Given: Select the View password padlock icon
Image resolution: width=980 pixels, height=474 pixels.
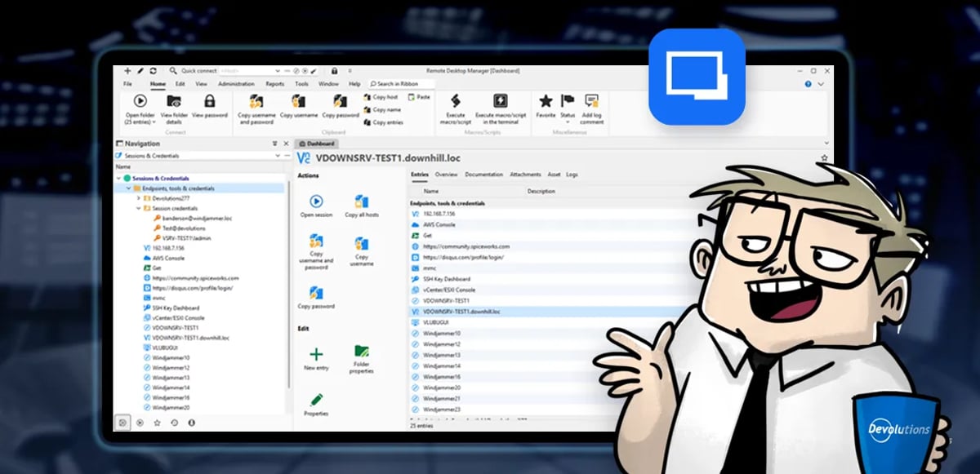Looking at the screenshot, I should click(211, 101).
